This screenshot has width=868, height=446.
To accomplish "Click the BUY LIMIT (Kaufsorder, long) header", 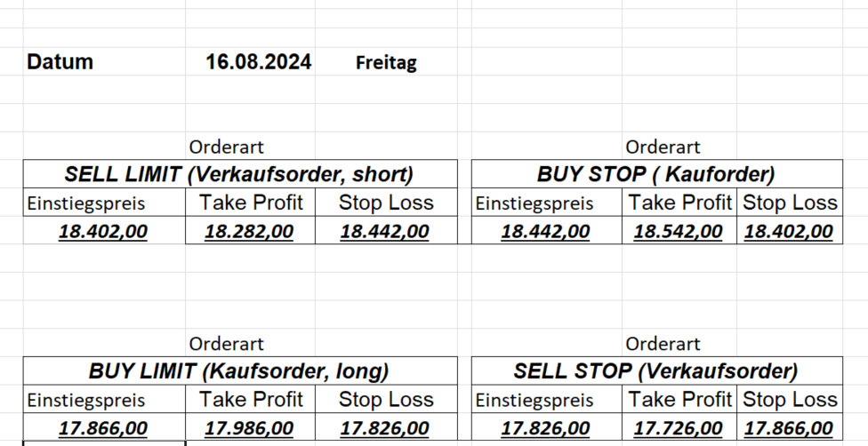I will click(239, 371).
